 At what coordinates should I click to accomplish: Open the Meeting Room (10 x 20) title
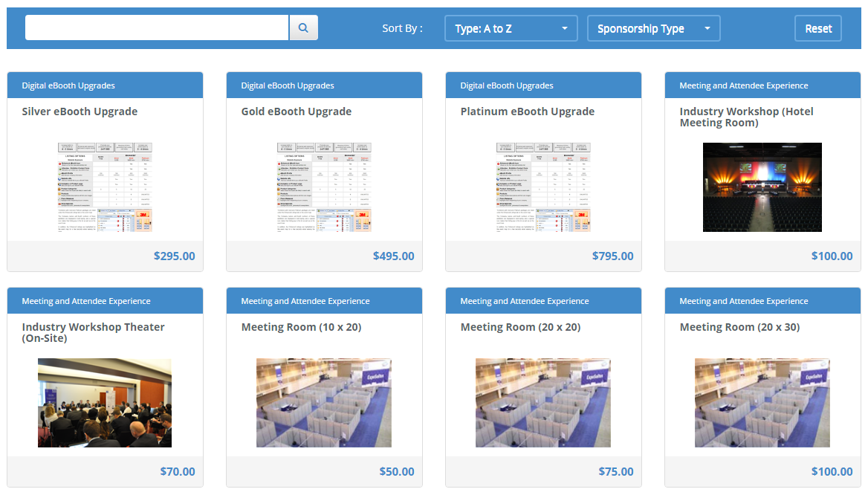coord(301,327)
